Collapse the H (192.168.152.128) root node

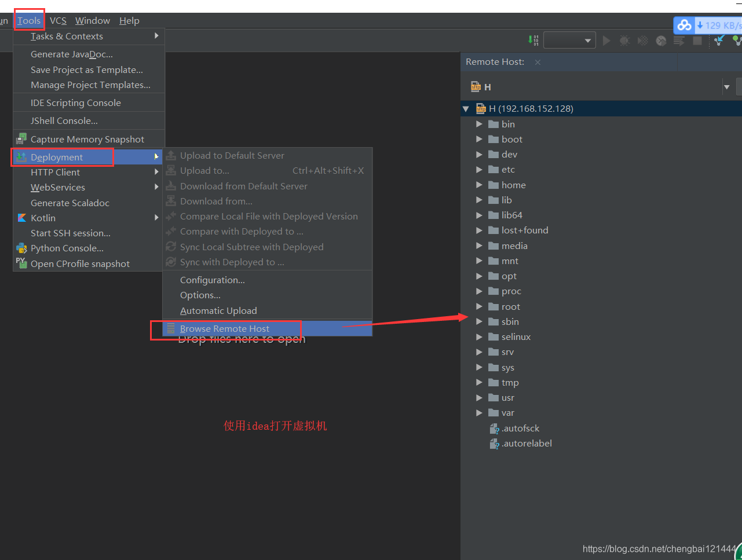point(466,109)
